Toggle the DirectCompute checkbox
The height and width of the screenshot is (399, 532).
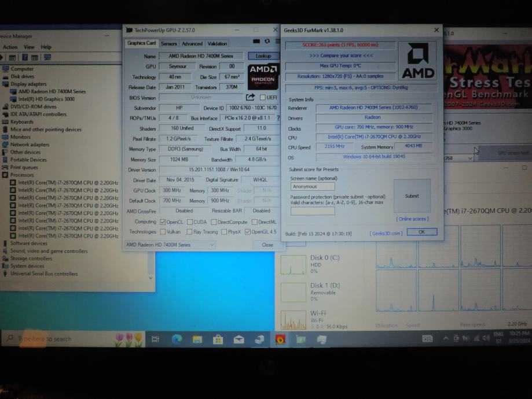pos(214,222)
